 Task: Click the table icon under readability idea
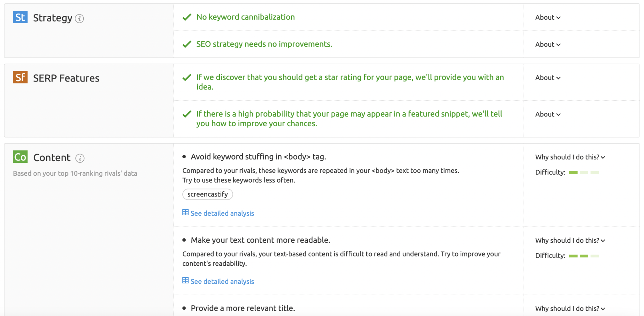(x=186, y=280)
